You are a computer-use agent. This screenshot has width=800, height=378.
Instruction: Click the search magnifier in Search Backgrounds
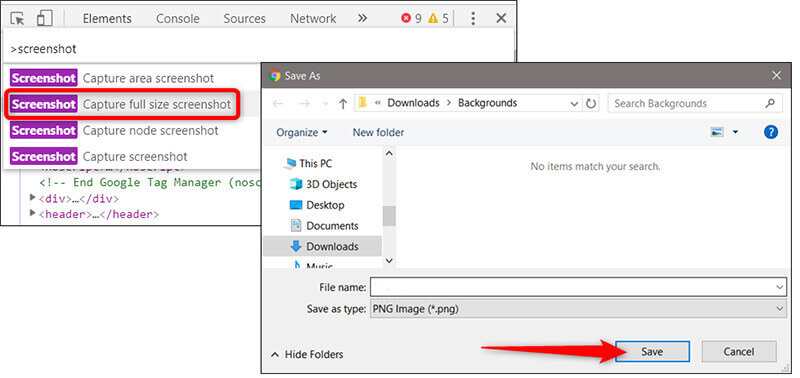coord(770,103)
